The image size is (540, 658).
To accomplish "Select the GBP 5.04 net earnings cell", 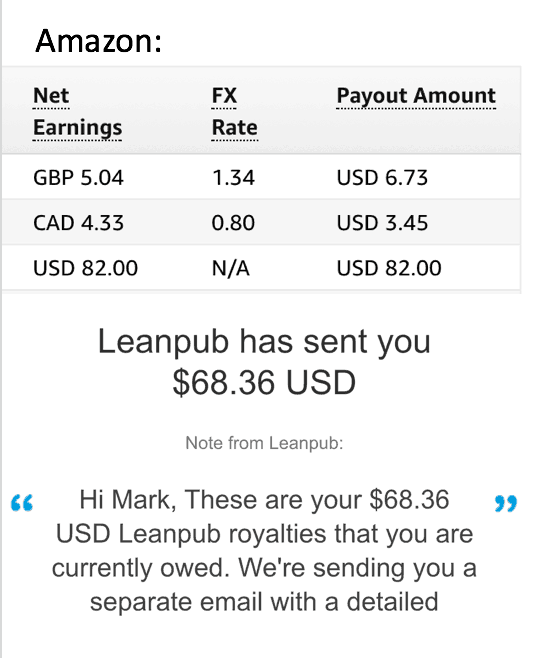I will pos(78,178).
